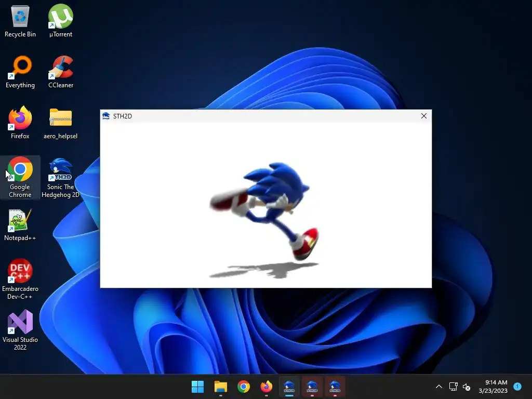
Task: Show hidden system tray icons
Action: [438, 387]
